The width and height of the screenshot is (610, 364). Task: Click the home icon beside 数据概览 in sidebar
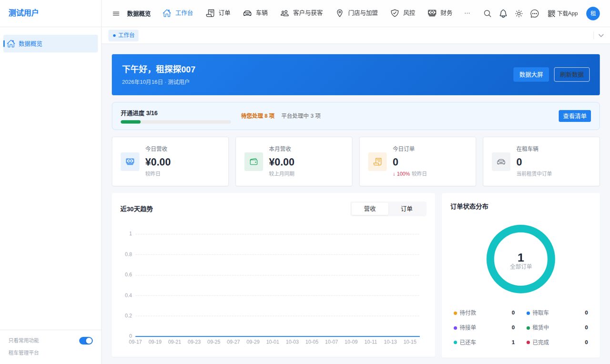pos(11,43)
